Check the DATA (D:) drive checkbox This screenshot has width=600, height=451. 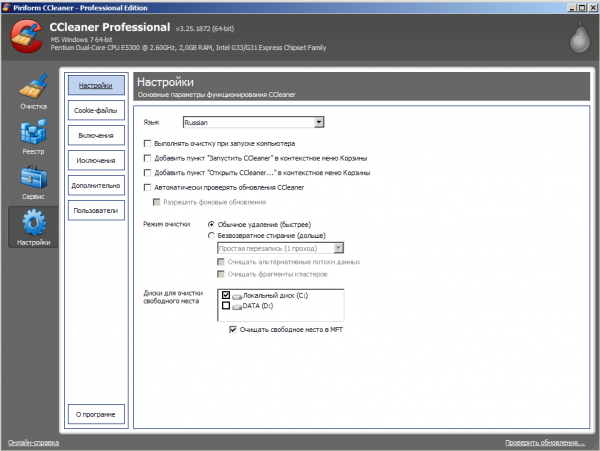(226, 305)
